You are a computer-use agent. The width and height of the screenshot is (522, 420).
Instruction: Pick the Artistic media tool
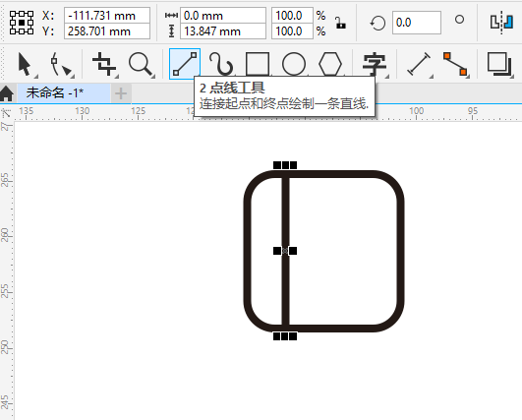click(x=221, y=64)
